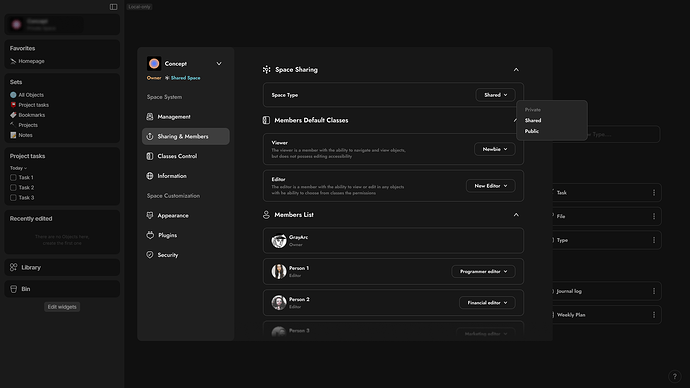
Task: Click the Classes Control icon
Action: [x=150, y=156]
